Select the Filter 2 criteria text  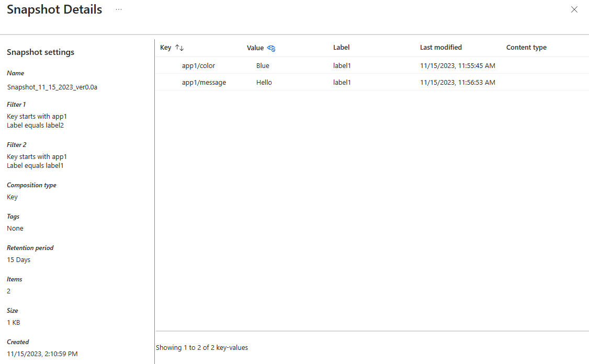click(x=37, y=161)
